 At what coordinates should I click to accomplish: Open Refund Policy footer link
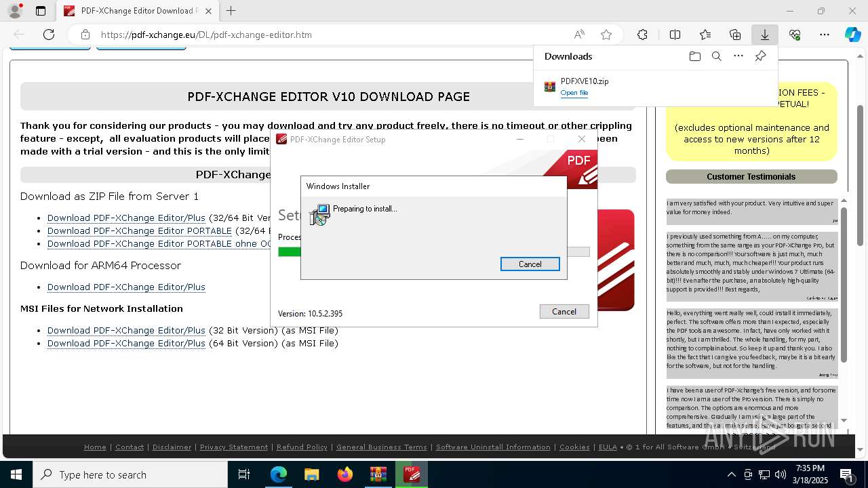pyautogui.click(x=302, y=447)
